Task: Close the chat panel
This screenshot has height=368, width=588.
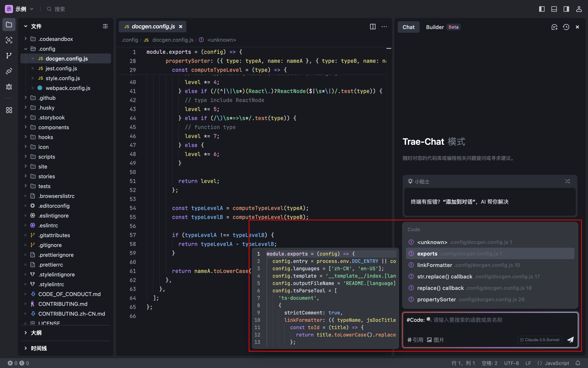Action: click(577, 27)
